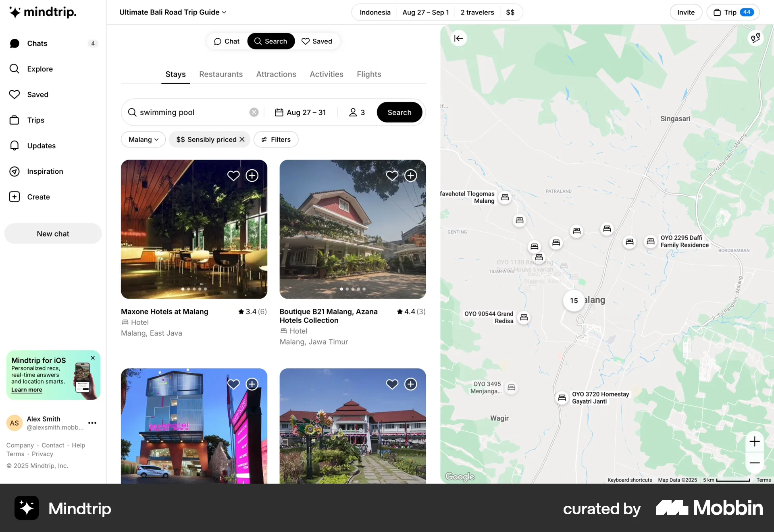
Task: Open Alex Smith account options menu
Action: click(92, 423)
